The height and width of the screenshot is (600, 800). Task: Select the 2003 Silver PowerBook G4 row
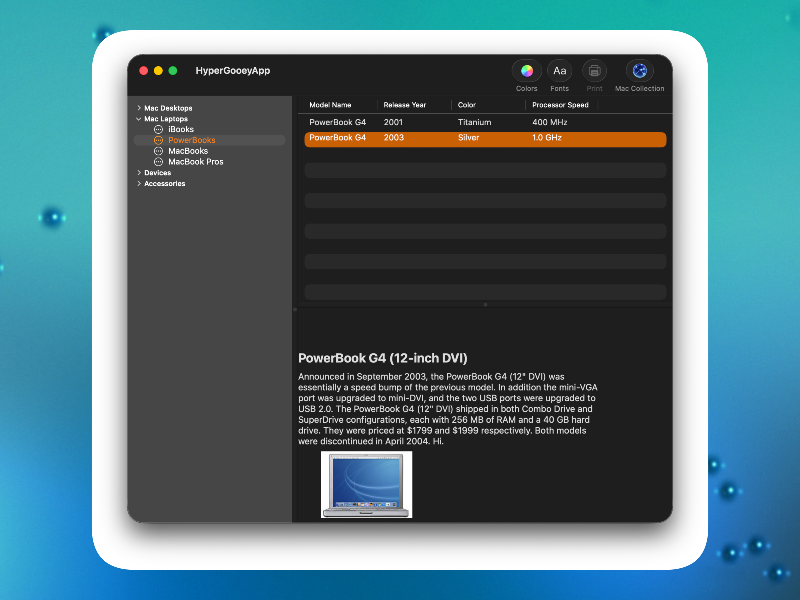(x=485, y=138)
